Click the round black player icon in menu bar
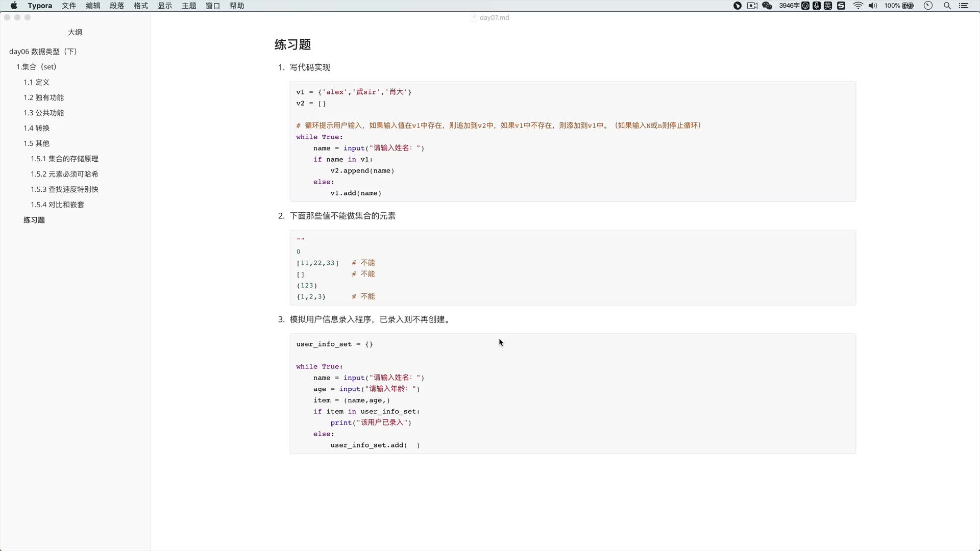 click(x=738, y=6)
